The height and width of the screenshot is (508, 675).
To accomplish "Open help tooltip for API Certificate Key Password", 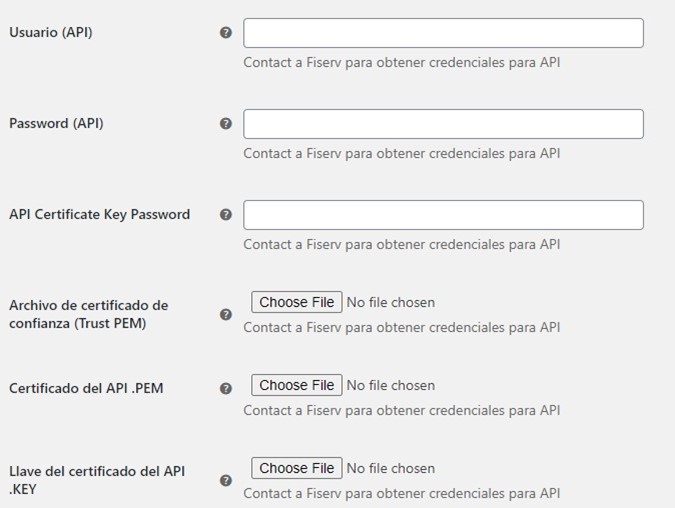I will pos(226,214).
